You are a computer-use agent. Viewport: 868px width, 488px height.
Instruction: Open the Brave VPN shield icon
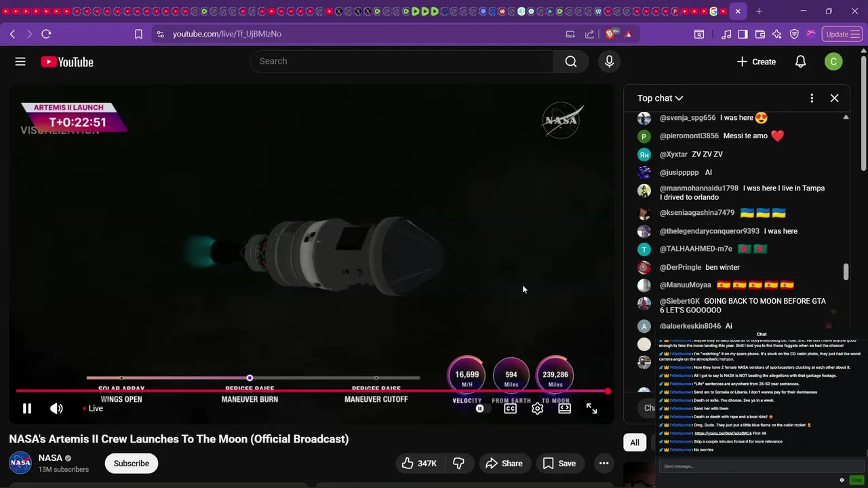pos(794,34)
